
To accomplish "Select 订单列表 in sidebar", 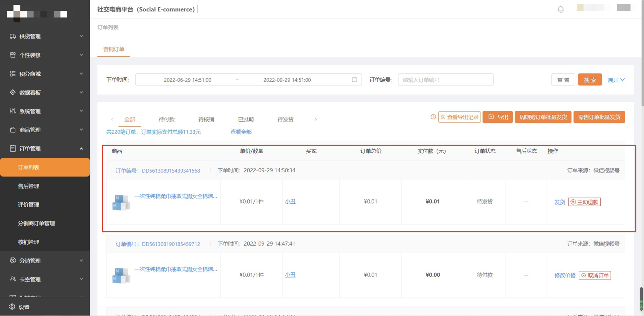I will click(x=45, y=167).
